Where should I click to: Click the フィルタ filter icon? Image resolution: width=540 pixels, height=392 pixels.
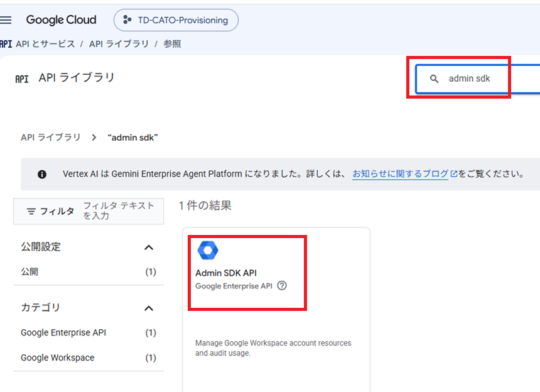[31, 211]
